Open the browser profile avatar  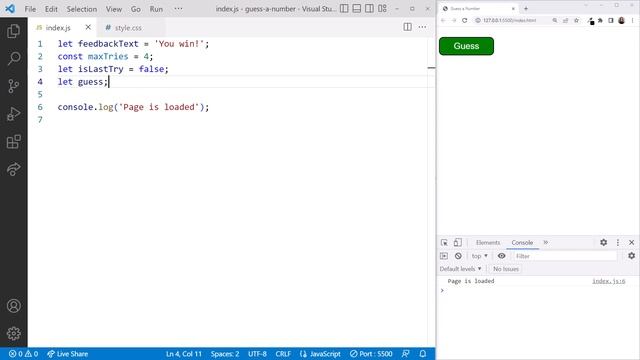point(621,20)
